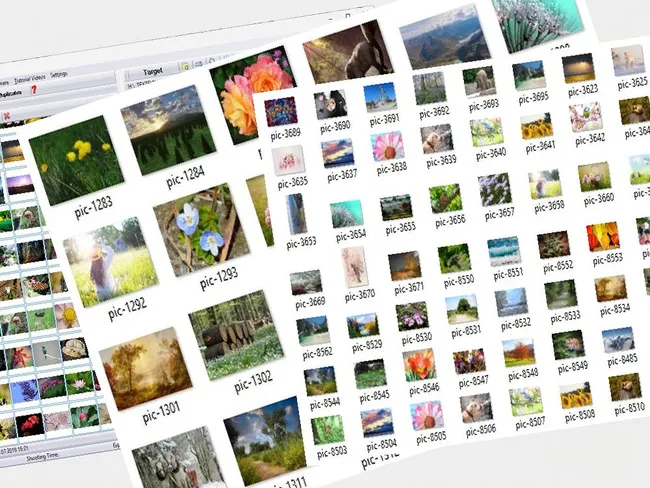Select the large orange rose thumbnail
Image resolution: width=650 pixels, height=488 pixels.
(254, 95)
